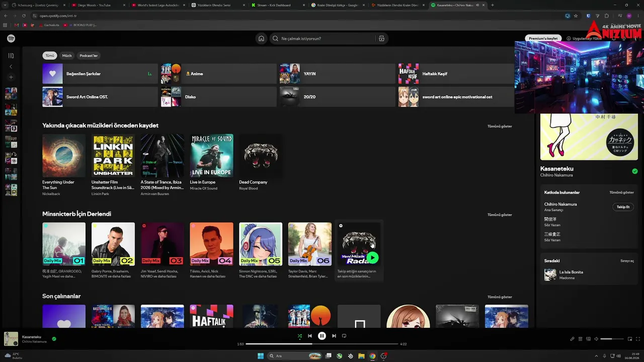Collapse the library sidebar with left chevron

point(11,66)
